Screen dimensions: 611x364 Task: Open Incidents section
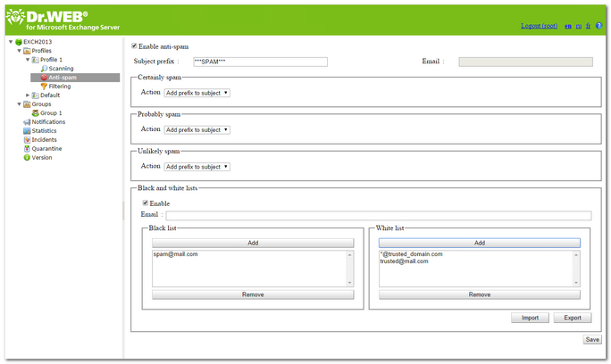(x=44, y=140)
